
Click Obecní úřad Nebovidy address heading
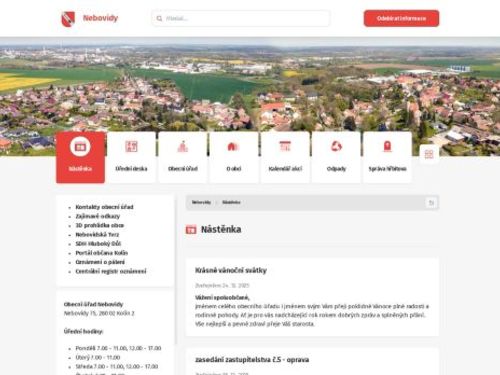coord(93,304)
